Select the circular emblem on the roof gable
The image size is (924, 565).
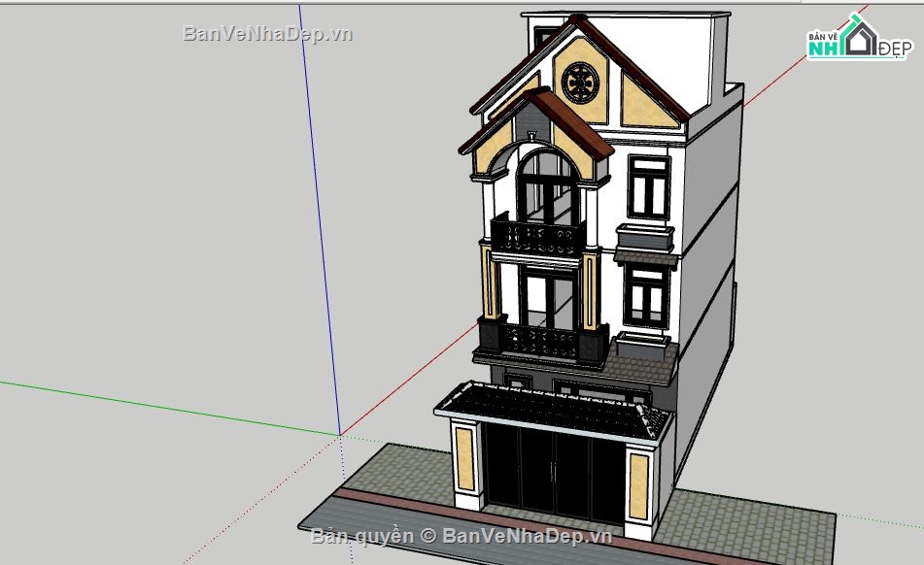tap(580, 83)
